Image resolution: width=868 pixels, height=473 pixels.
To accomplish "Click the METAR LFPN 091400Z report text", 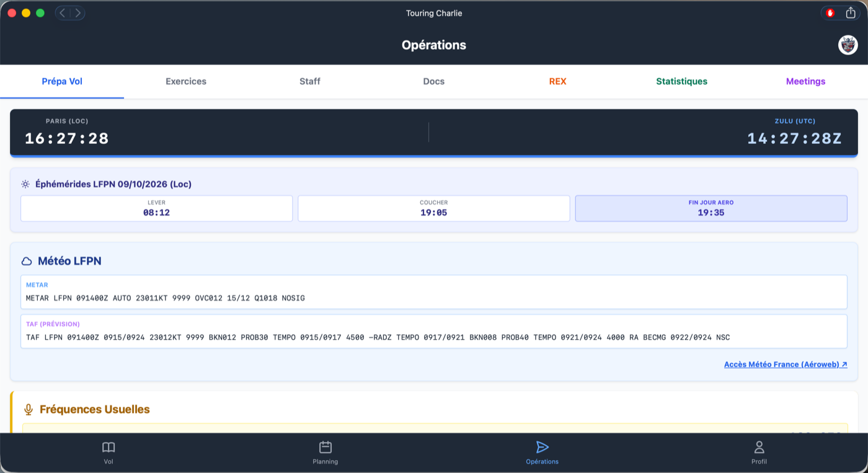I will tap(166, 298).
